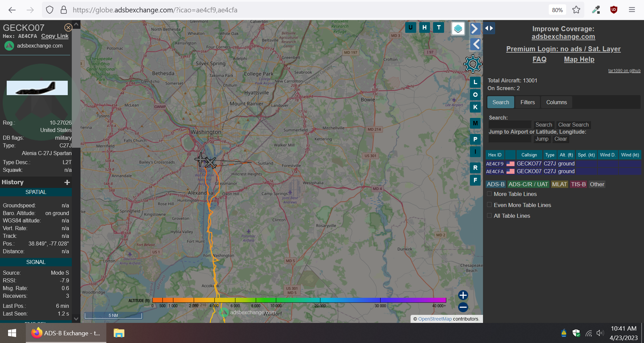Bookmark this page with star icon
This screenshot has height=343, width=644.
pos(576,10)
